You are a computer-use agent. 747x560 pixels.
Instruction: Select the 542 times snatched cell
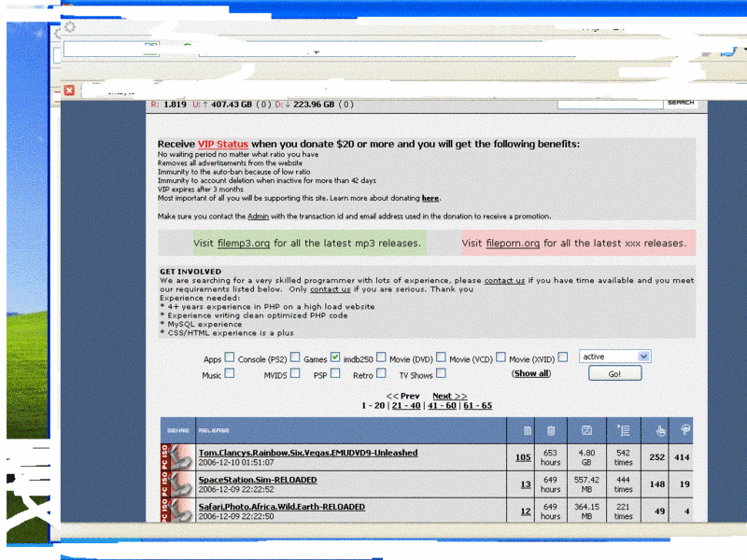tap(624, 457)
